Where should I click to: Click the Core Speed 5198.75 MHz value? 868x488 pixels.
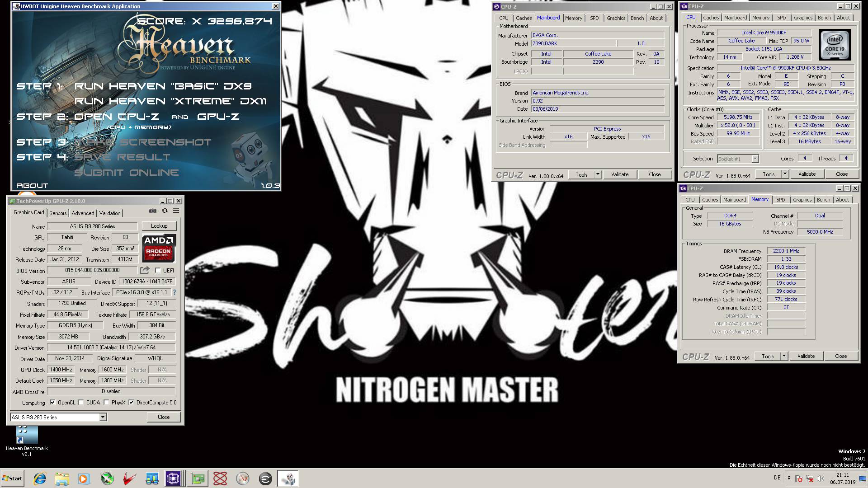(x=738, y=117)
